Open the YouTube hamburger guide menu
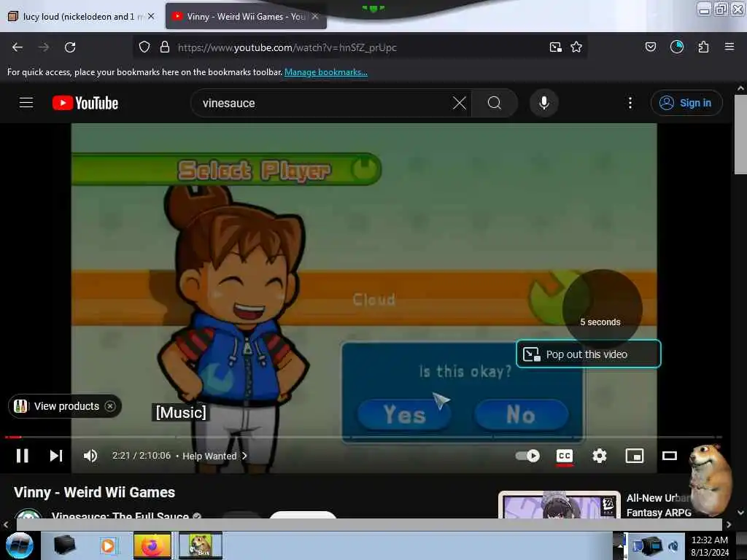 [x=26, y=103]
